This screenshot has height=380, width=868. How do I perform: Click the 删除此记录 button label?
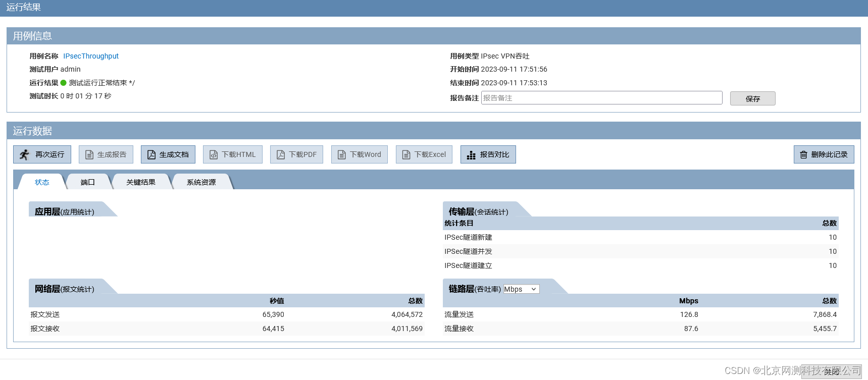coord(830,154)
